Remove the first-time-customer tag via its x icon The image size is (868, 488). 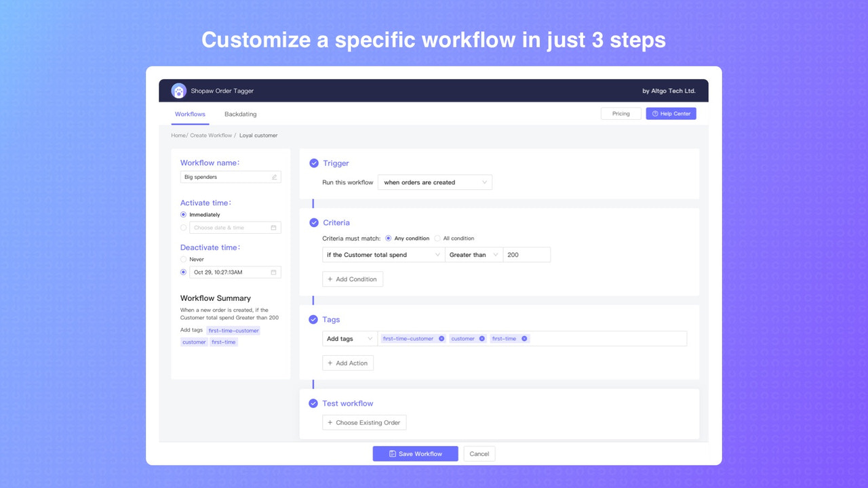[x=441, y=338]
